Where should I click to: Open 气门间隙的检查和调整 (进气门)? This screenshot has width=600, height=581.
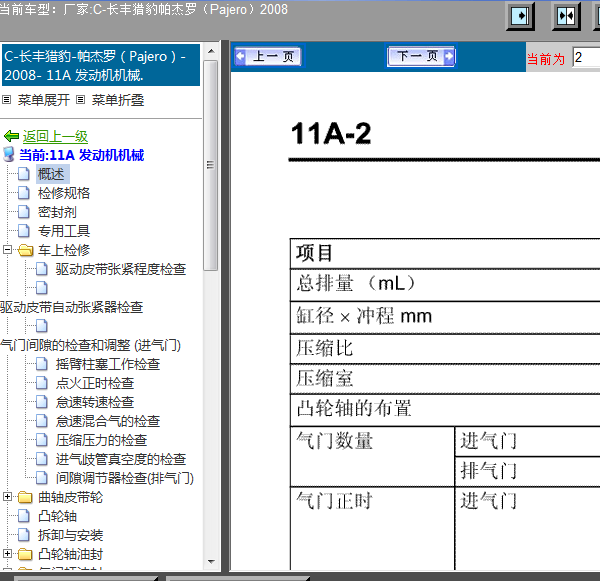point(90,345)
